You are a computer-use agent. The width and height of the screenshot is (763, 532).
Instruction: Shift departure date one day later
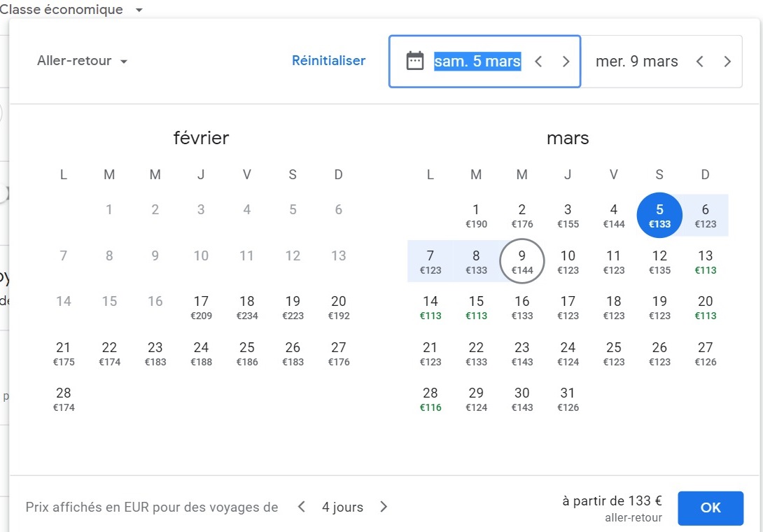(566, 62)
